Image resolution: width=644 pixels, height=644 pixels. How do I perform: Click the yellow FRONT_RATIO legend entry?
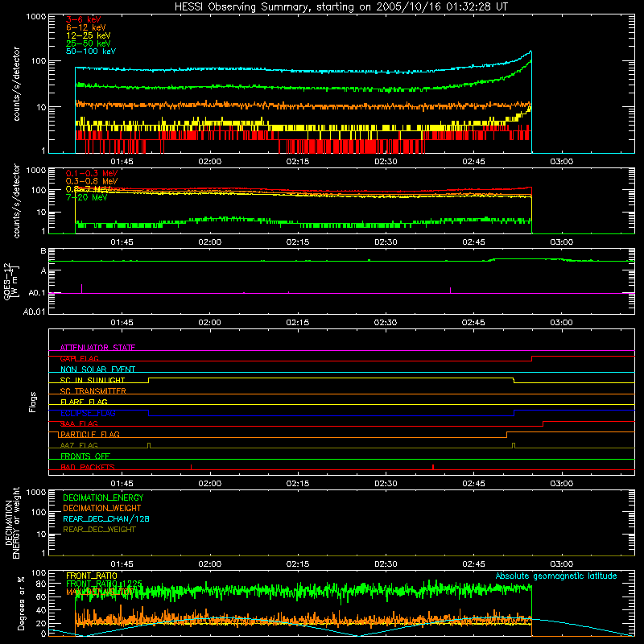click(x=92, y=576)
